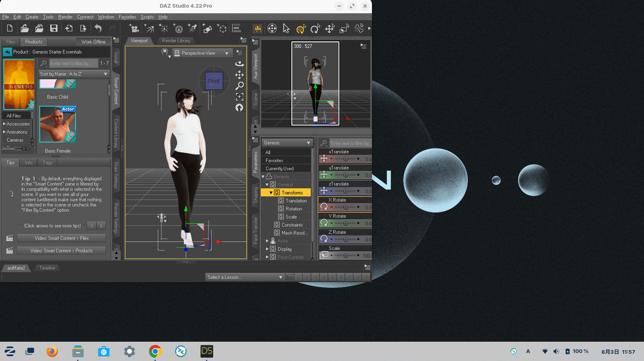This screenshot has width=644, height=361.
Task: Open the Create menu
Action: tap(32, 17)
